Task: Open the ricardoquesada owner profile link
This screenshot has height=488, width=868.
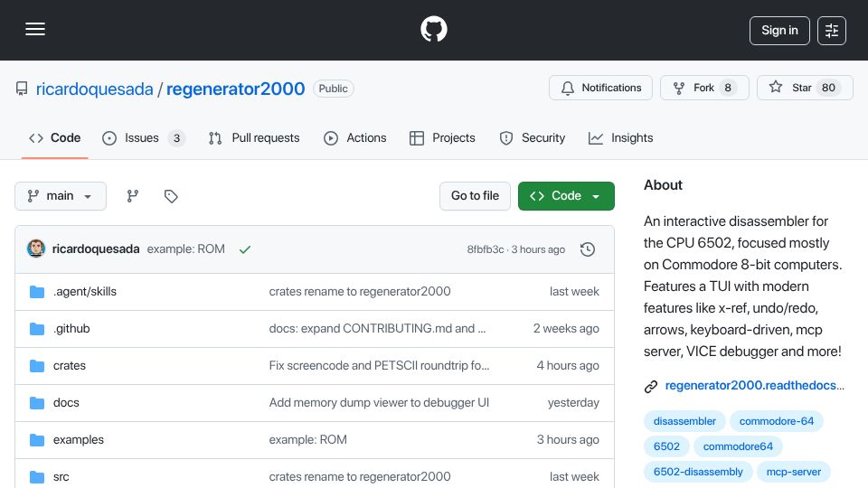Action: click(x=95, y=89)
